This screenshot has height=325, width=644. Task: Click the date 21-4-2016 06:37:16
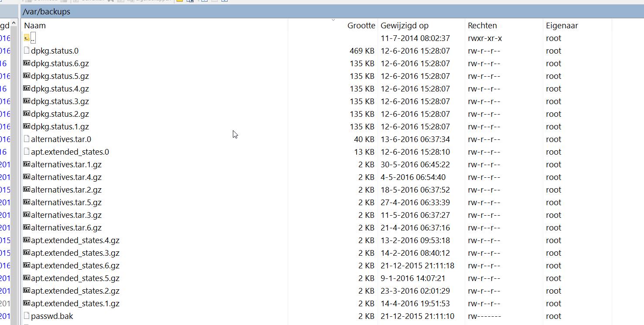pyautogui.click(x=415, y=227)
